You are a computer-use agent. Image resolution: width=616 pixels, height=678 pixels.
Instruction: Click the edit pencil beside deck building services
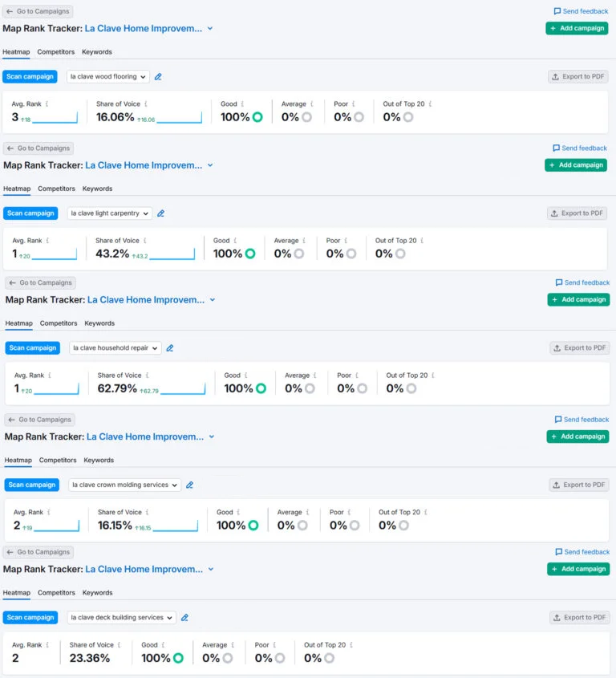coord(184,618)
